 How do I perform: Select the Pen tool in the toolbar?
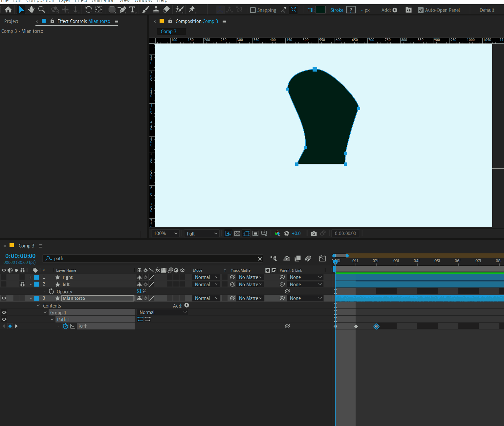(122, 10)
